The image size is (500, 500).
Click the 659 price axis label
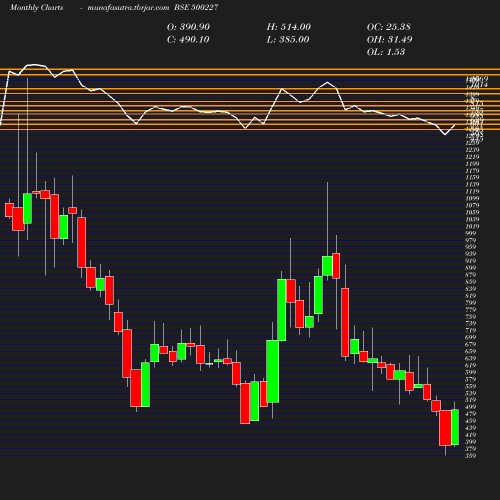tap(471, 351)
